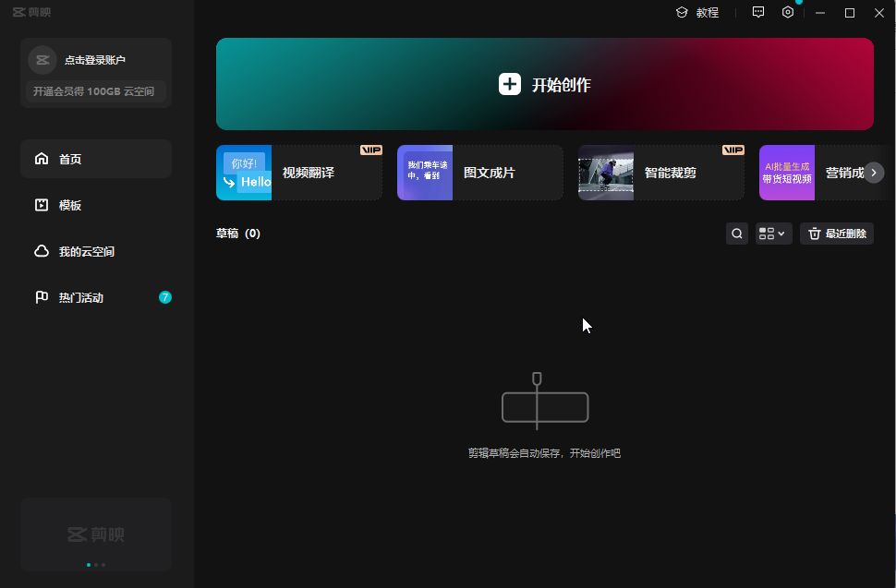Select 首页 in the sidebar
The image size is (896, 588).
[x=96, y=159]
